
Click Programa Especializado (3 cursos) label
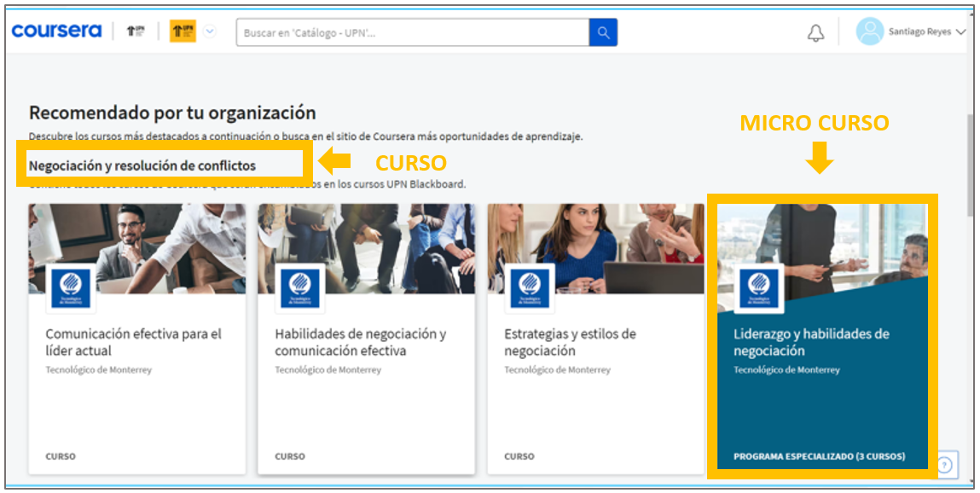coord(819,456)
